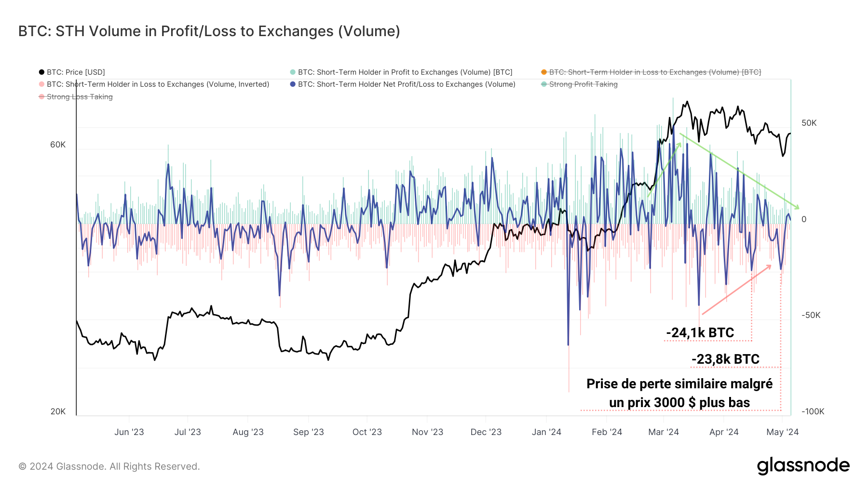Toggle the BTC: Price [USD] legend series

pos(76,72)
